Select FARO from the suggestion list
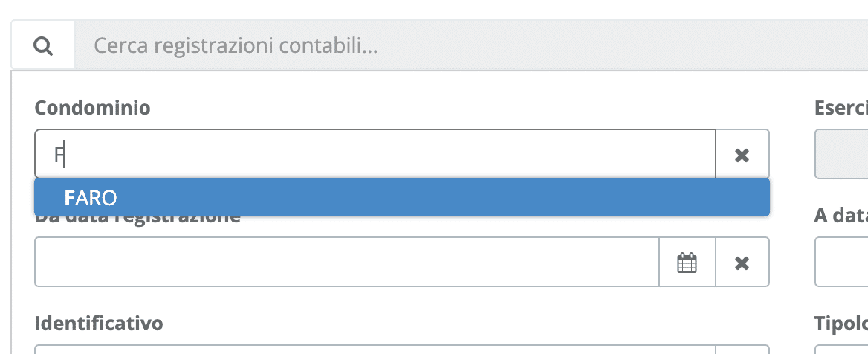Image resolution: width=868 pixels, height=354 pixels. pos(402,197)
